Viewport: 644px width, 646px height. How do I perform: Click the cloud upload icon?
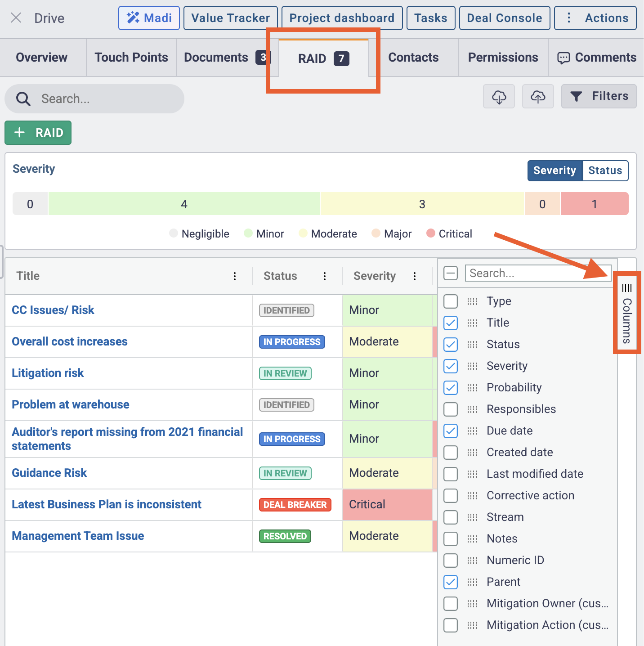[538, 96]
